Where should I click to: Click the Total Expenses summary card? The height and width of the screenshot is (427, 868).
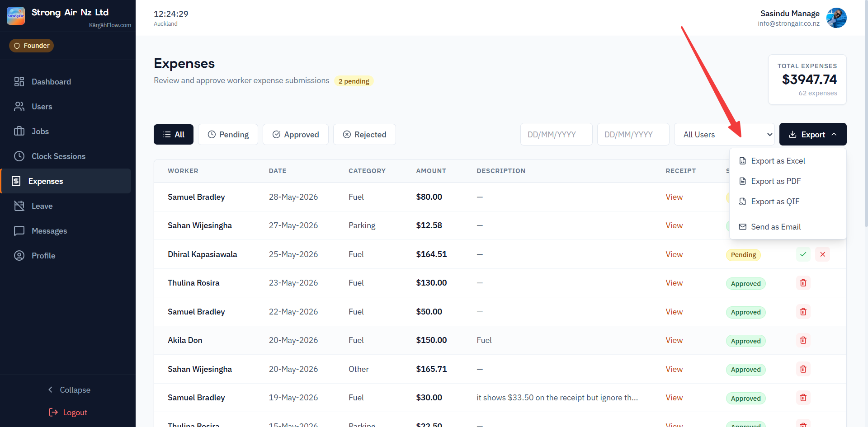[807, 80]
